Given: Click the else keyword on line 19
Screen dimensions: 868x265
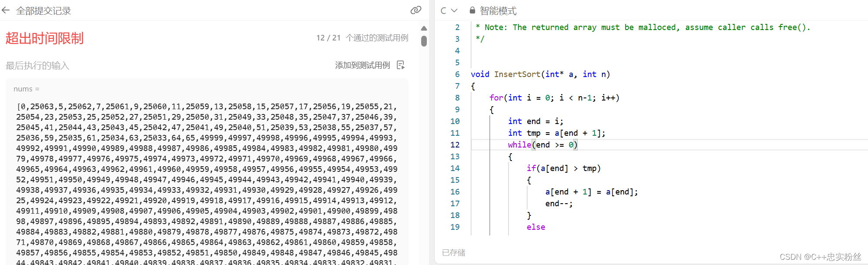Looking at the screenshot, I should [x=536, y=227].
